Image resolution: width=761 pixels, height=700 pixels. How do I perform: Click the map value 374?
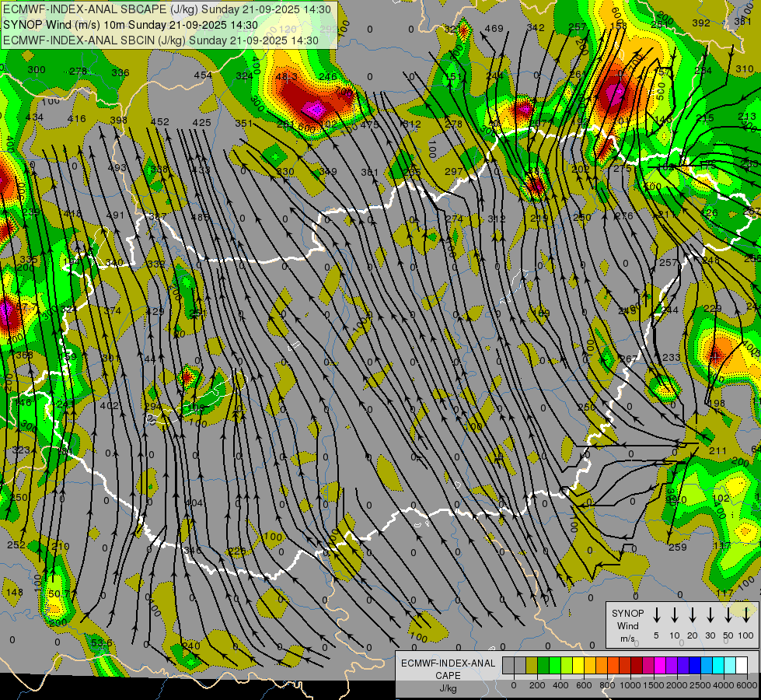(x=113, y=311)
